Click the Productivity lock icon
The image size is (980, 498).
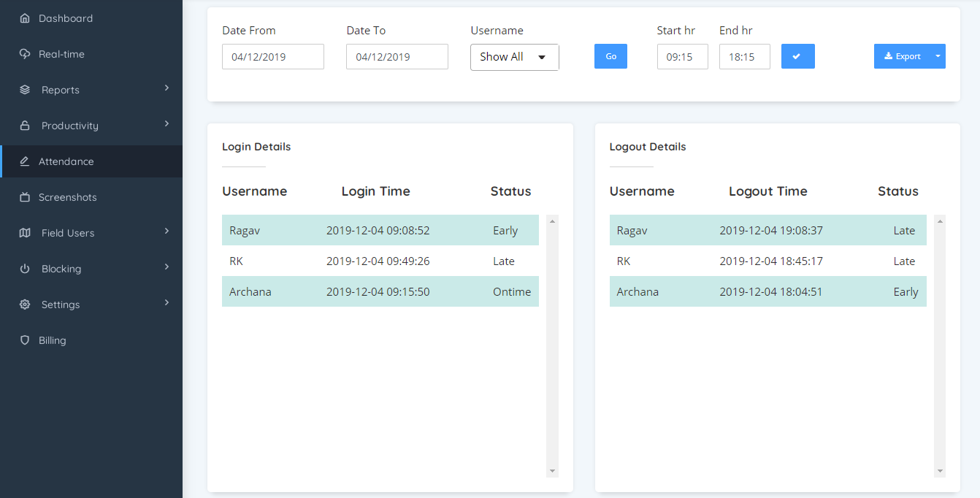point(25,126)
